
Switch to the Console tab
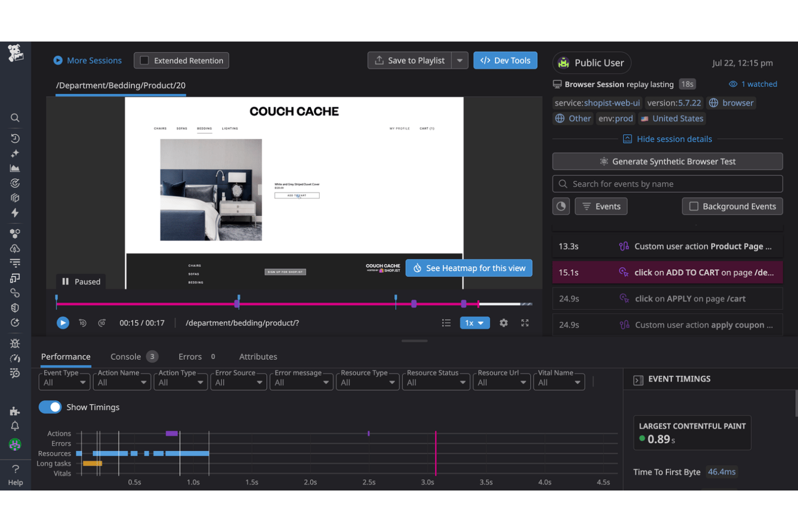coord(134,357)
